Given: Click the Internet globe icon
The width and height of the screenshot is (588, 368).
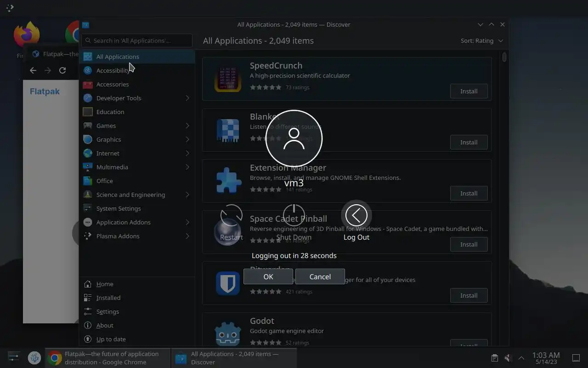Looking at the screenshot, I should pos(88,153).
